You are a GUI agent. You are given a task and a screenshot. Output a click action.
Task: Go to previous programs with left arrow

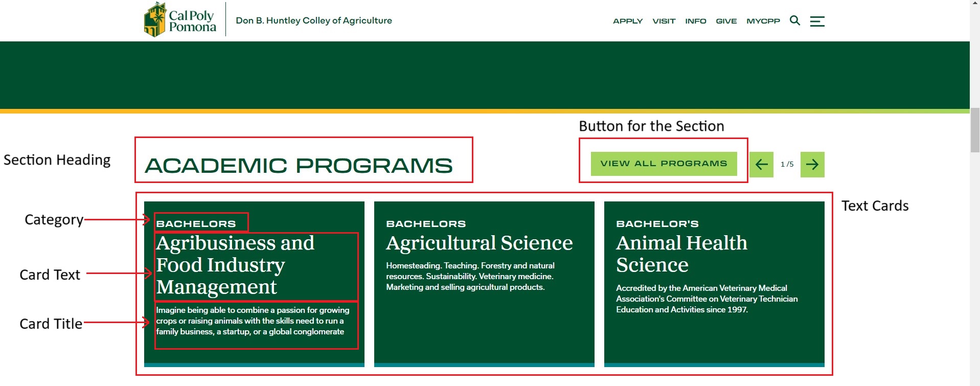[761, 164]
